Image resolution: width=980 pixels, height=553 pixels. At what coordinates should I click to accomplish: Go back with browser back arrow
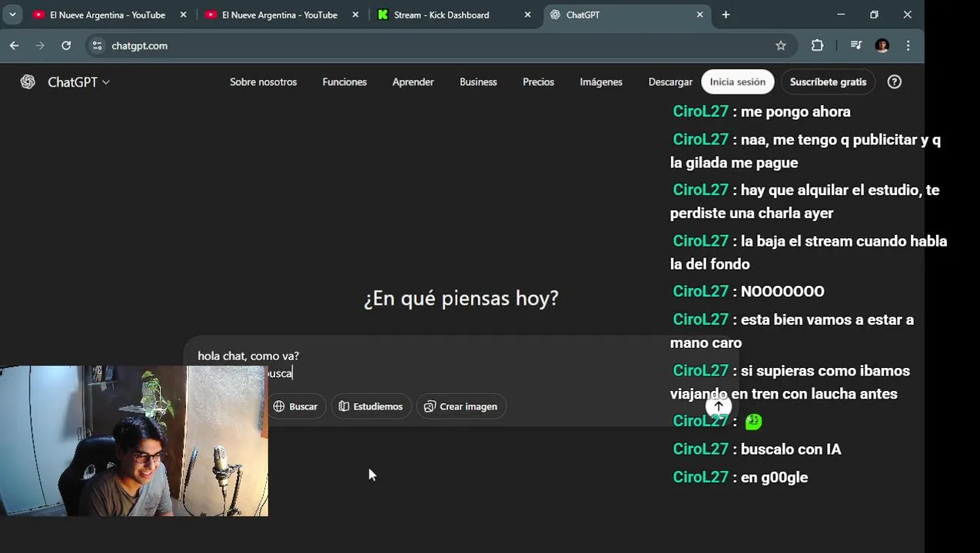click(14, 45)
